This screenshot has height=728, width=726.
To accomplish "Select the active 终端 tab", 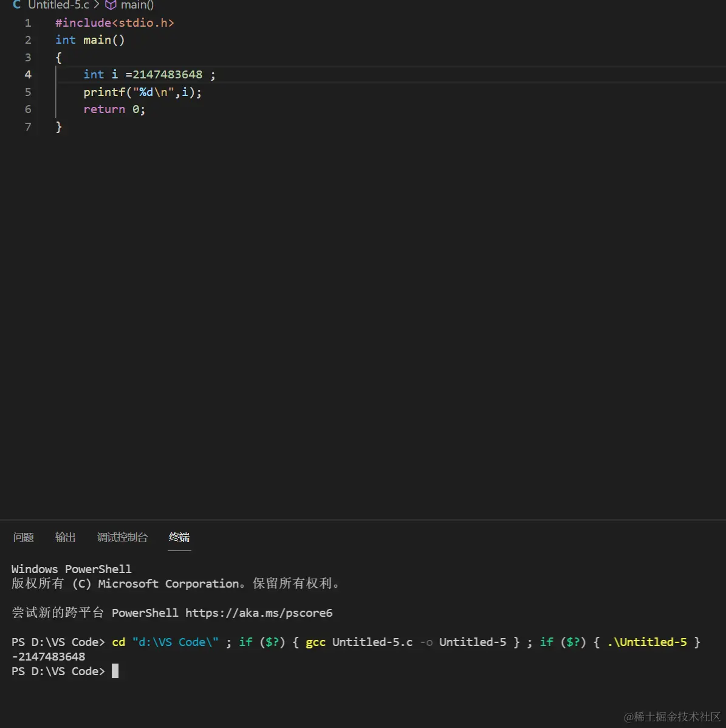I will [x=179, y=537].
